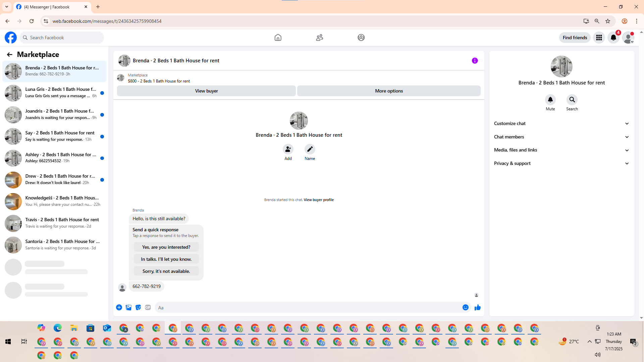Image resolution: width=644 pixels, height=362 pixels.
Task: Click Find friends button
Action: (575, 38)
